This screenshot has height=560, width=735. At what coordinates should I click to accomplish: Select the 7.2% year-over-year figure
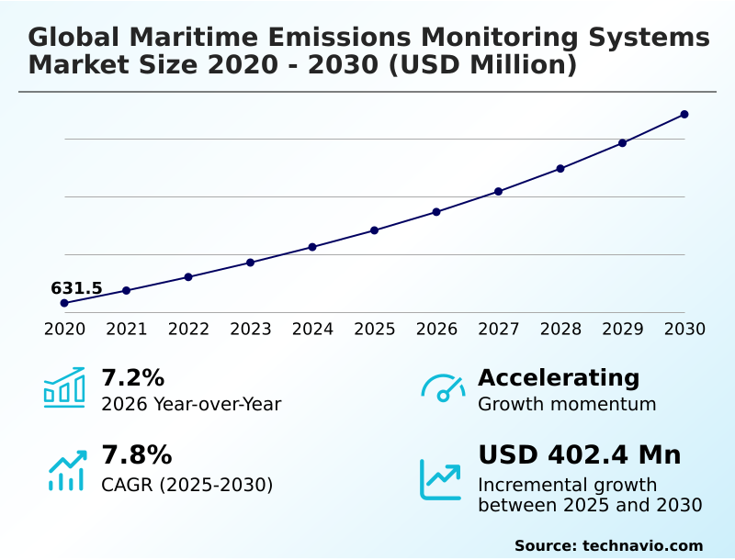click(x=132, y=377)
